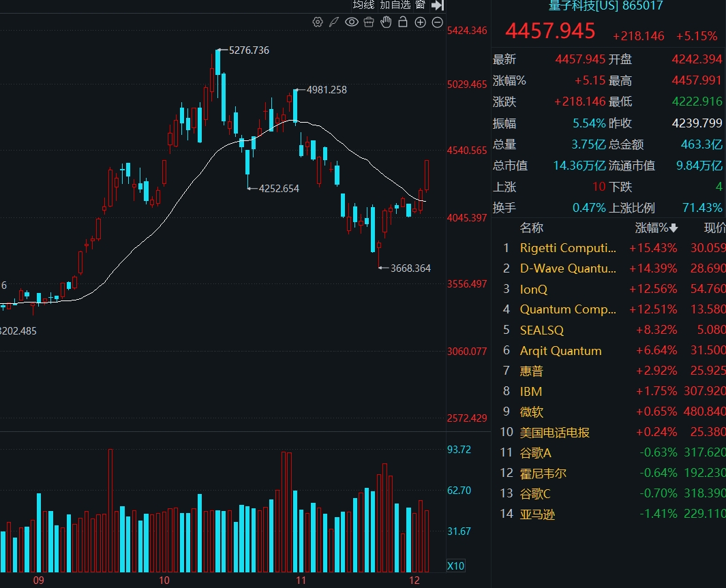Open the toolbox icon
The image size is (726, 588).
(369, 22)
